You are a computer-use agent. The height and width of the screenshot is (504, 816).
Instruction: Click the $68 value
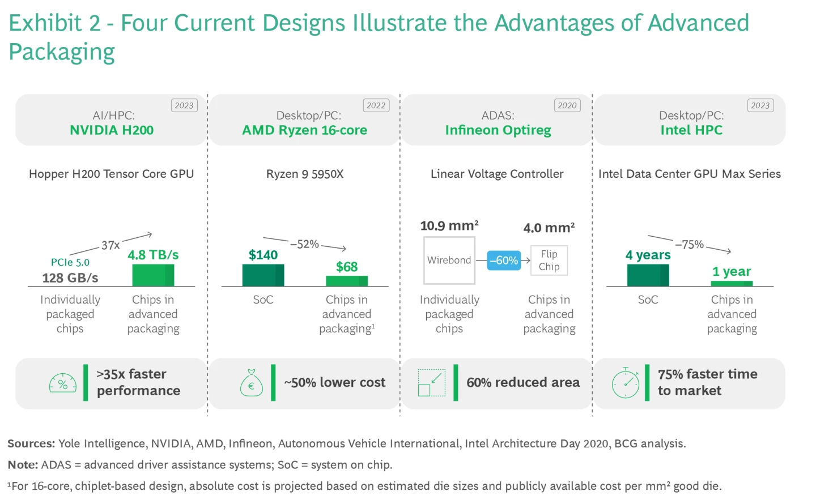[x=347, y=267]
